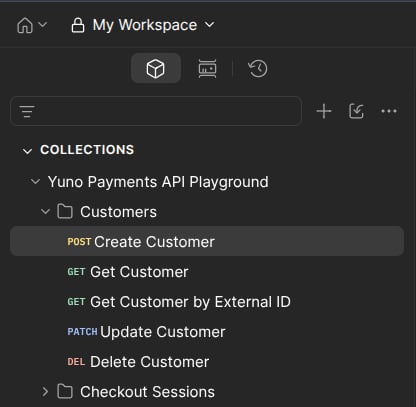Select the Checkout Sessions folder name
Viewport: 416px width, 407px height.
pyautogui.click(x=147, y=392)
